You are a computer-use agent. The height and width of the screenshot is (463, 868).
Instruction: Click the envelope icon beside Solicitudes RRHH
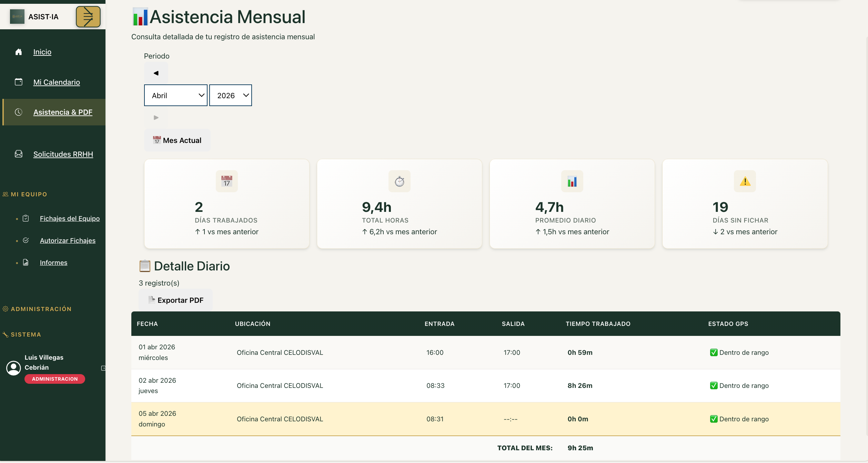(19, 154)
